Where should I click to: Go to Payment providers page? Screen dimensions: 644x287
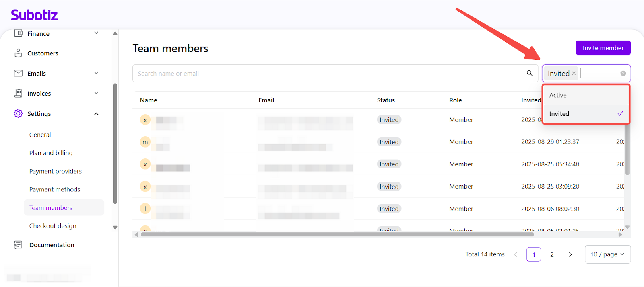click(56, 171)
